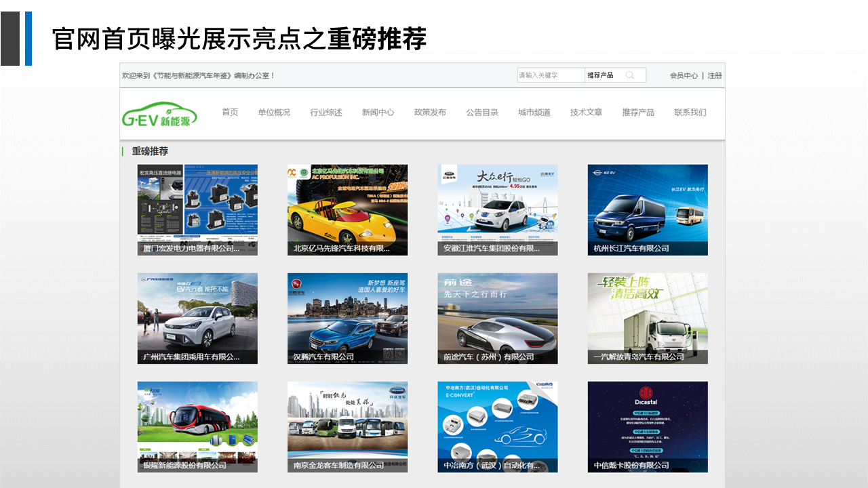Open 厦门宏发电力电器 thumbnail
Viewport: 868px width, 488px height.
click(197, 210)
